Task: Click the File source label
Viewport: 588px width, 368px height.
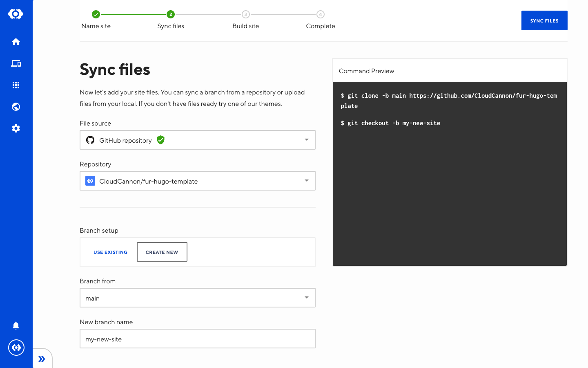Action: point(96,123)
